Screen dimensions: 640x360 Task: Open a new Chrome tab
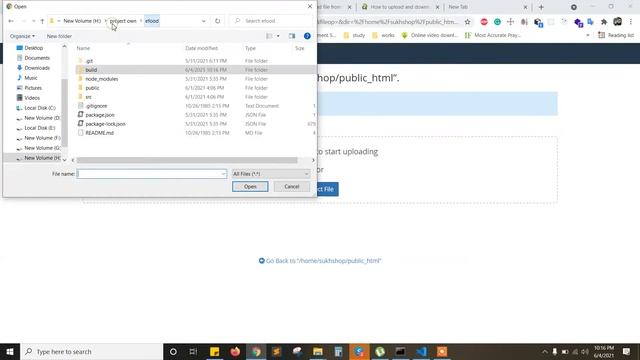coord(541,7)
